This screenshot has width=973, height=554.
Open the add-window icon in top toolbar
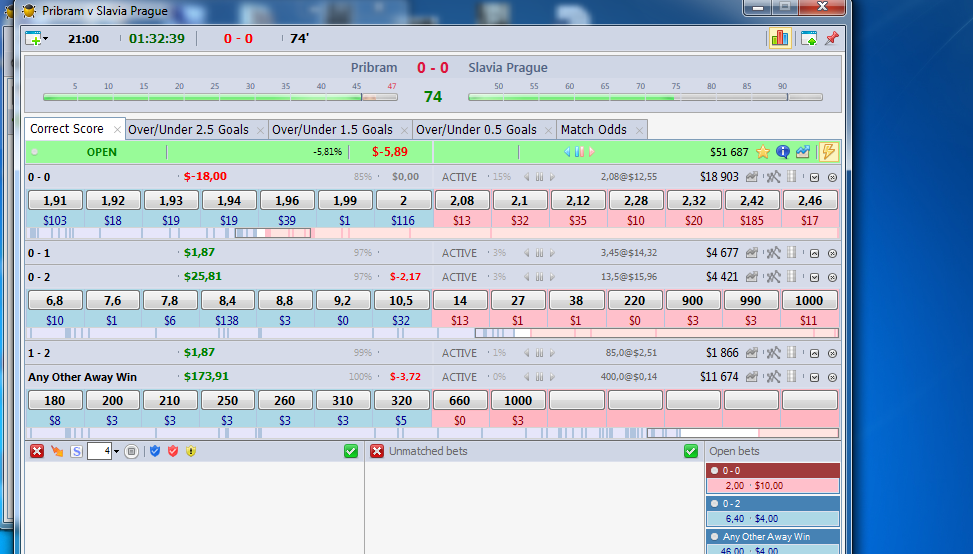coord(33,38)
